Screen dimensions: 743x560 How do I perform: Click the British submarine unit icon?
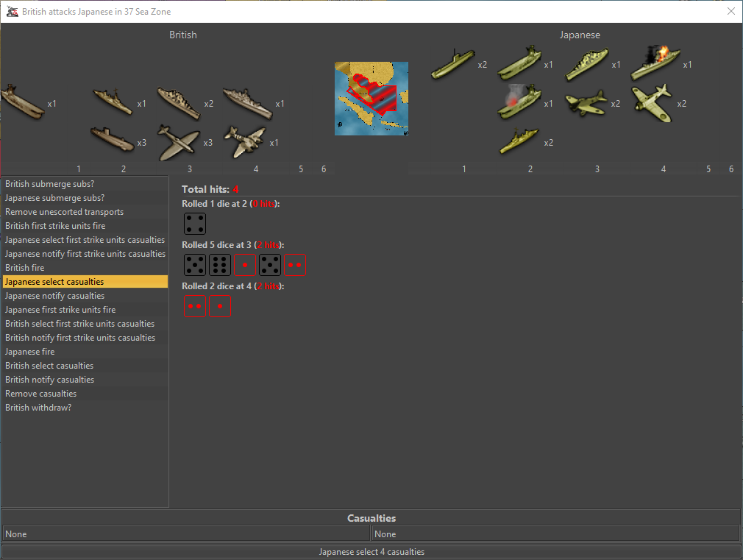[113, 138]
